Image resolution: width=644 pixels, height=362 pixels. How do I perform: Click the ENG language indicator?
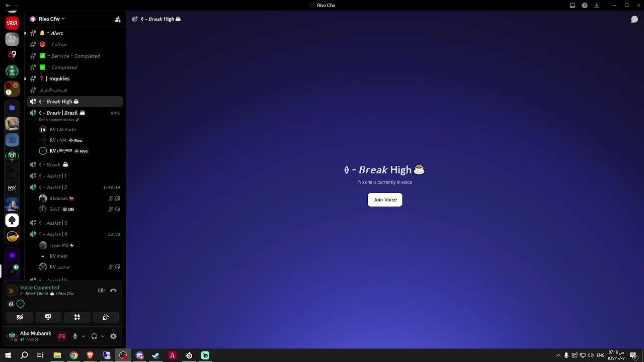point(600,355)
